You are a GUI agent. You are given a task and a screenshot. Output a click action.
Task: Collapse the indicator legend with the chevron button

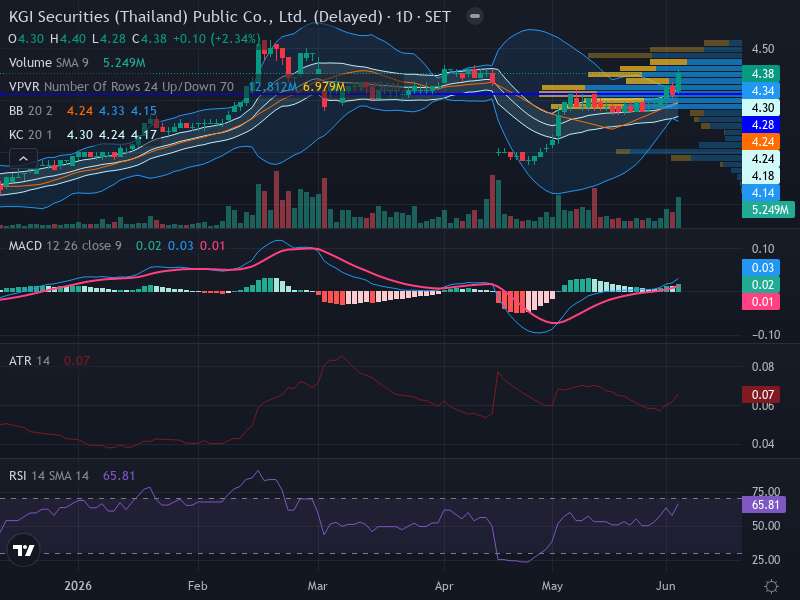click(23, 159)
